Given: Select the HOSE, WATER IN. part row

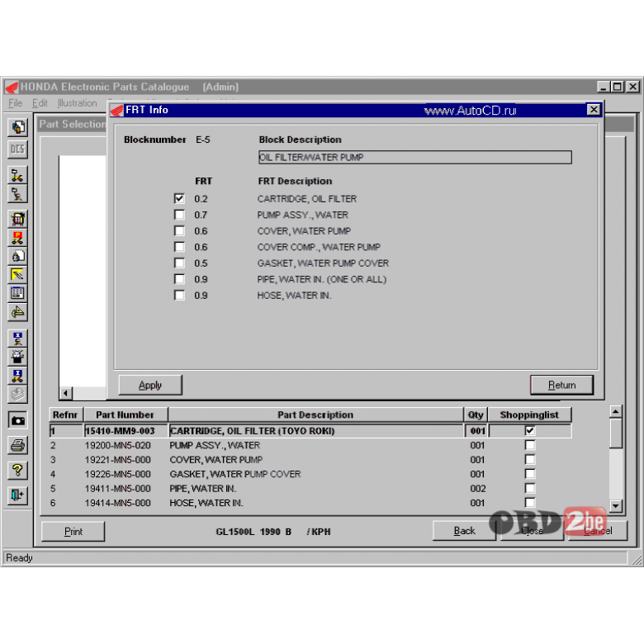Looking at the screenshot, I should coord(310,503).
